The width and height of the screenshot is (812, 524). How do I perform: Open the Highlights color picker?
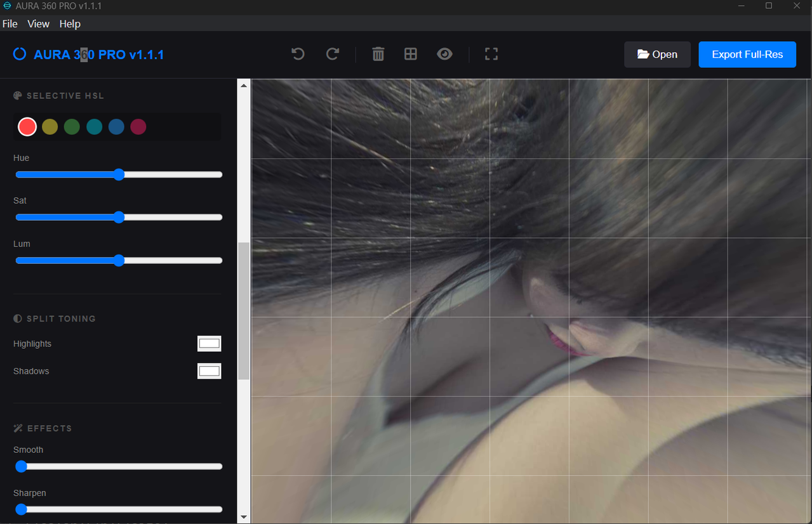pos(209,344)
